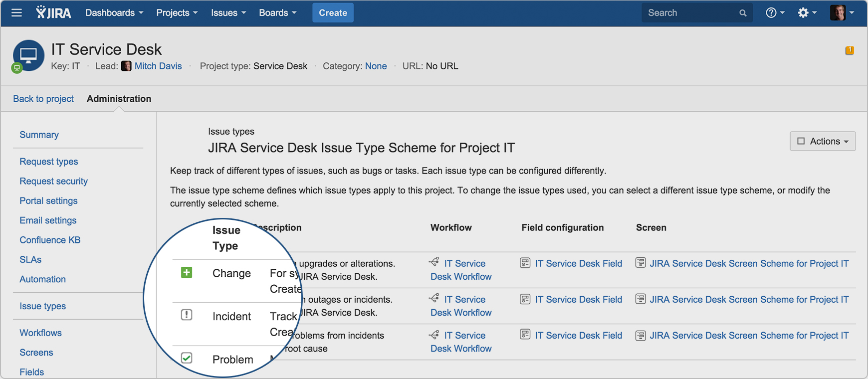The width and height of the screenshot is (868, 379).
Task: Click the workflow icon in Change row
Action: (x=434, y=262)
